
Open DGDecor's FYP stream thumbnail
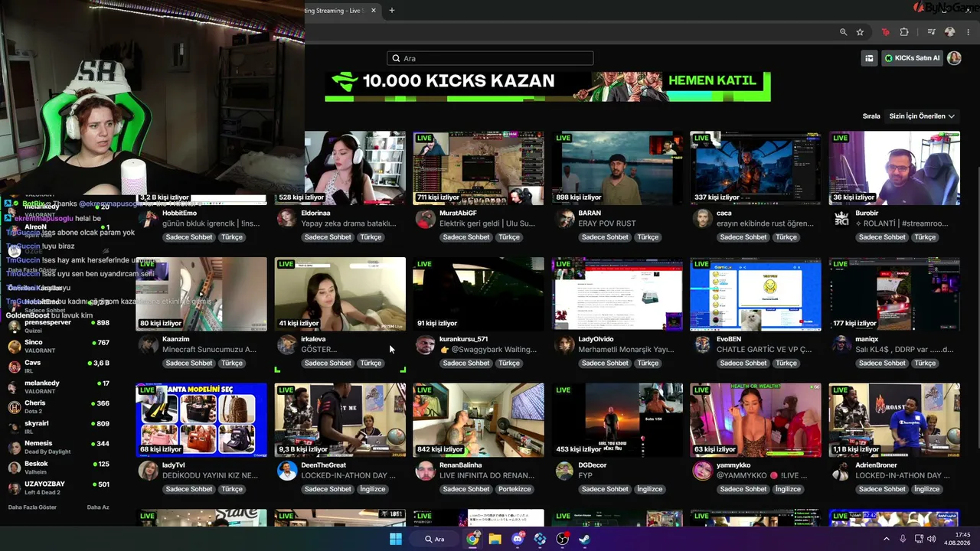tap(617, 420)
